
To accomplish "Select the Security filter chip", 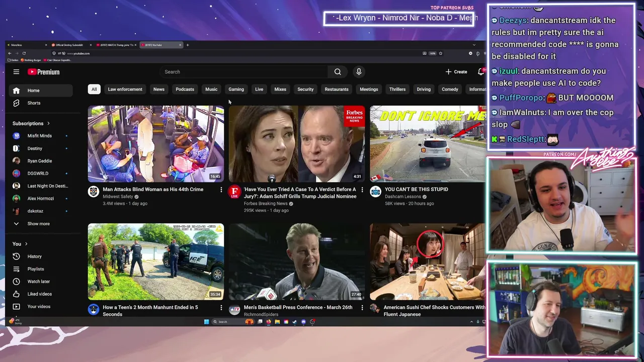I will point(305,89).
